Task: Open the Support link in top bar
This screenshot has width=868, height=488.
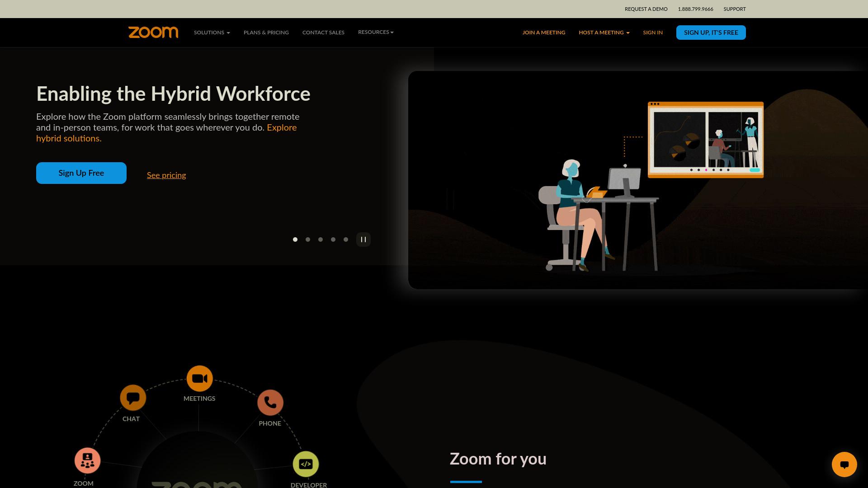Action: tap(735, 9)
